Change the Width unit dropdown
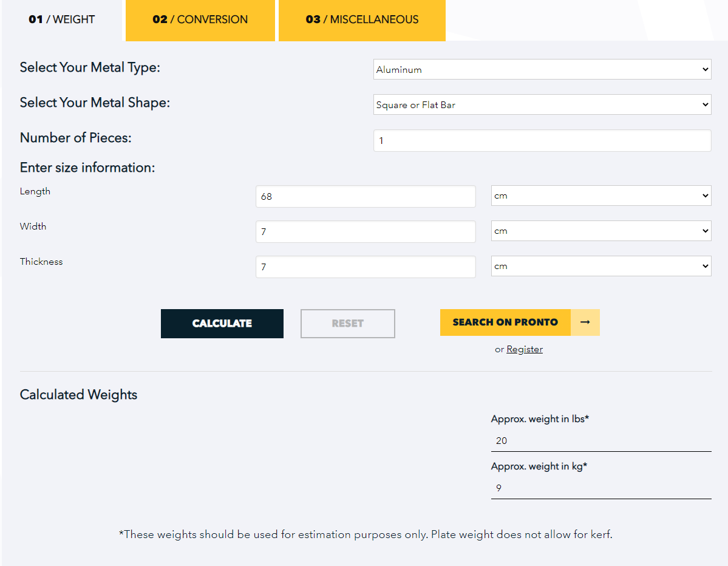This screenshot has height=566, width=728. [600, 231]
